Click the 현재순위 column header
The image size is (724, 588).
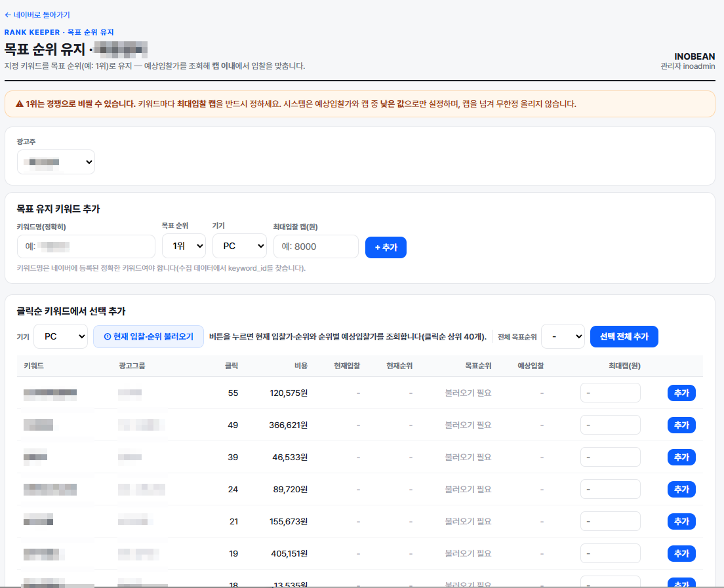tap(399, 366)
